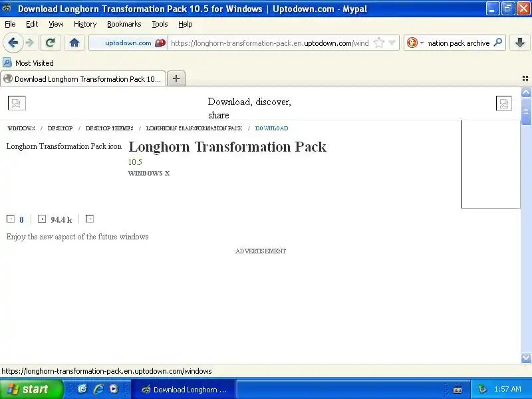Follow the WINDOWS breadcrumb link

tap(21, 128)
